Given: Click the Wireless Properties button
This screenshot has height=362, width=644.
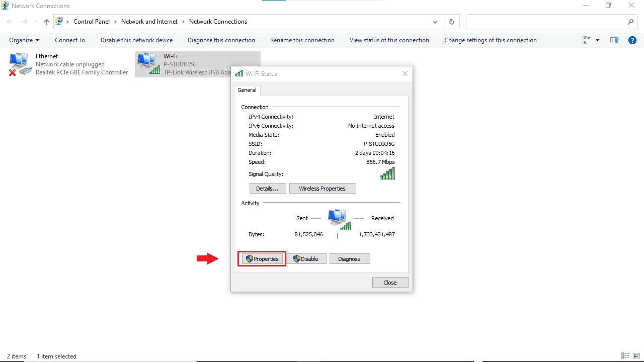Looking at the screenshot, I should [x=322, y=189].
